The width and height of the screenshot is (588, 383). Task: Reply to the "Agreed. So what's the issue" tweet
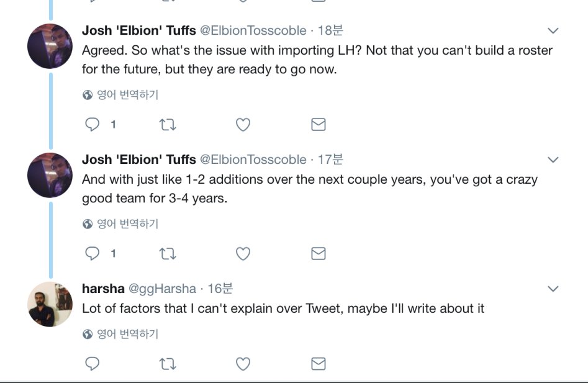[x=93, y=125]
